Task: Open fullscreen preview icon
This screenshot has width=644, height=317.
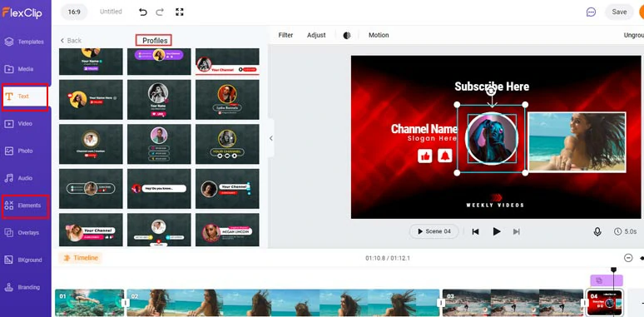Action: click(x=180, y=12)
